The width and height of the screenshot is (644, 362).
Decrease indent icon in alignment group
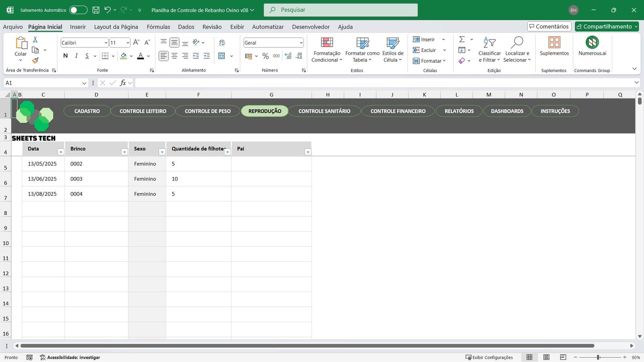tap(196, 56)
